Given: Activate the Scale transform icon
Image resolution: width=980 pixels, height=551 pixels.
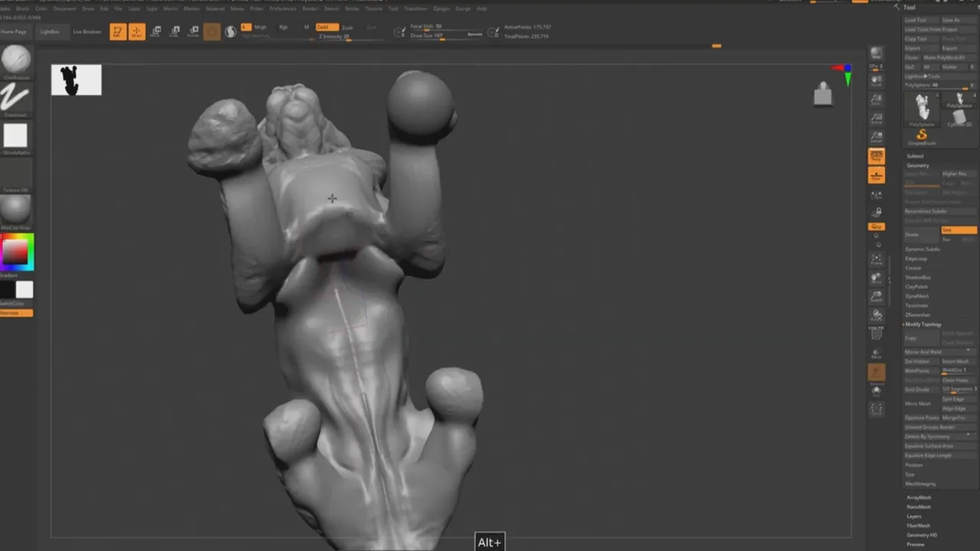Looking at the screenshot, I should click(175, 32).
